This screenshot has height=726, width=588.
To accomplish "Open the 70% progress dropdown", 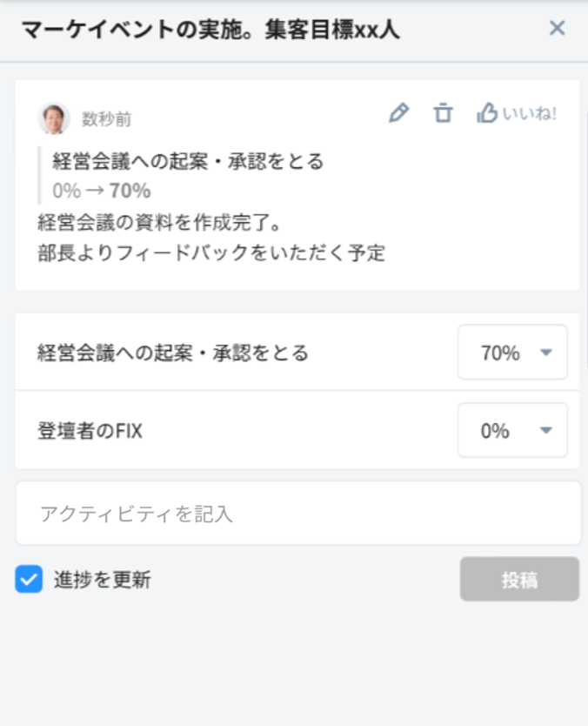I will [512, 353].
